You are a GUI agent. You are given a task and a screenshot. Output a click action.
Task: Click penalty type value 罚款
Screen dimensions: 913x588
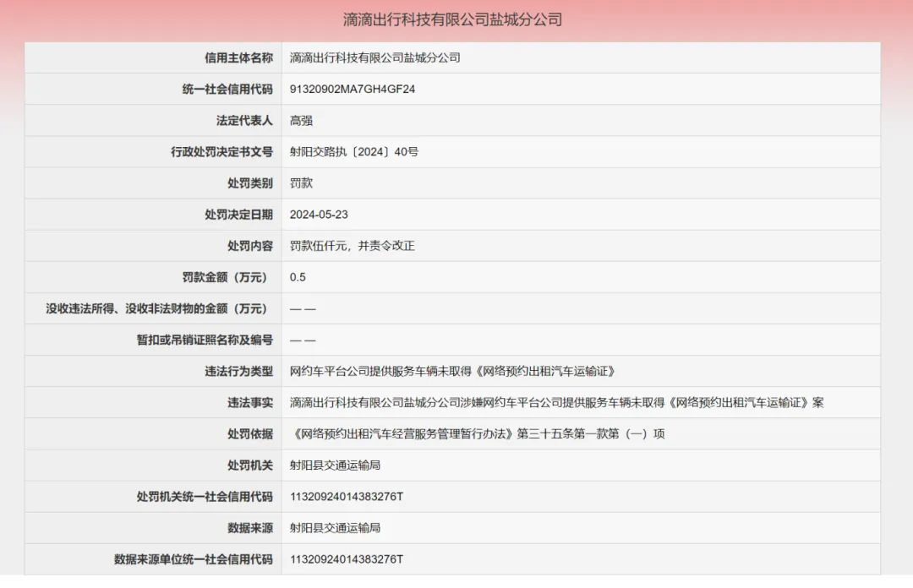pos(301,183)
